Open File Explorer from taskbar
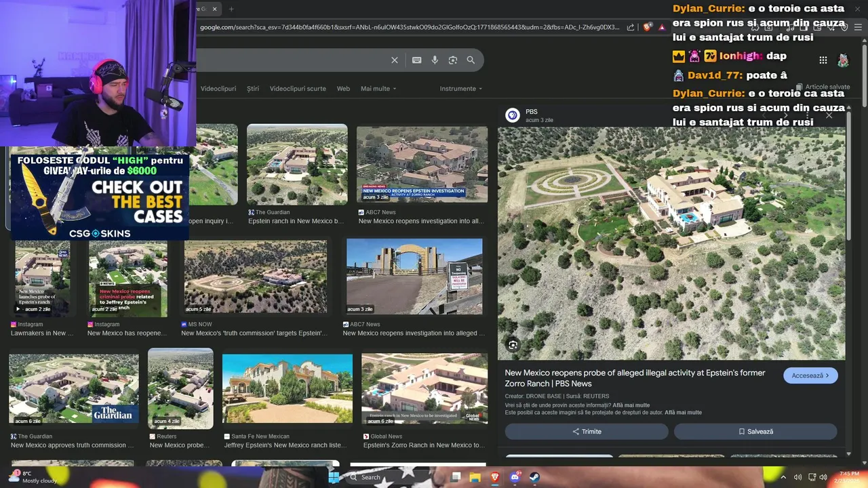The width and height of the screenshot is (868, 488). coord(475,477)
